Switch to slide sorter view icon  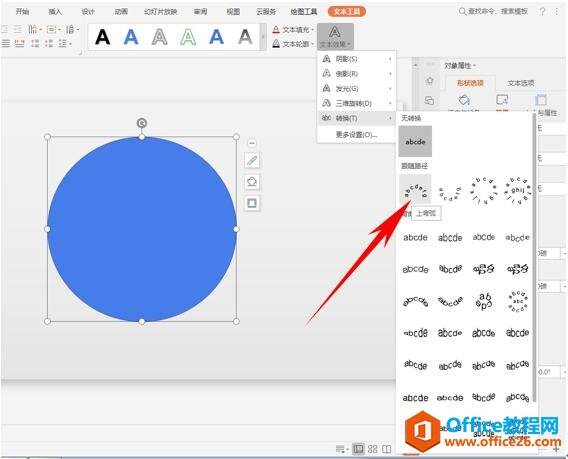coord(372,449)
